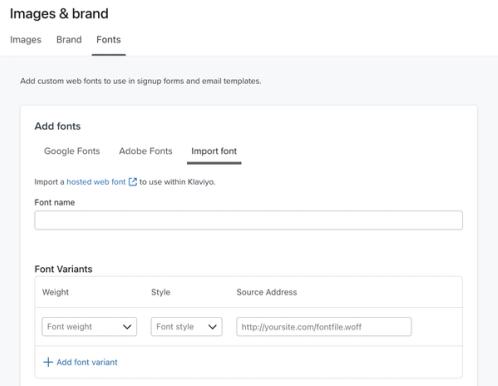498x386 pixels.
Task: Click the Add fonts heading
Action: [58, 126]
